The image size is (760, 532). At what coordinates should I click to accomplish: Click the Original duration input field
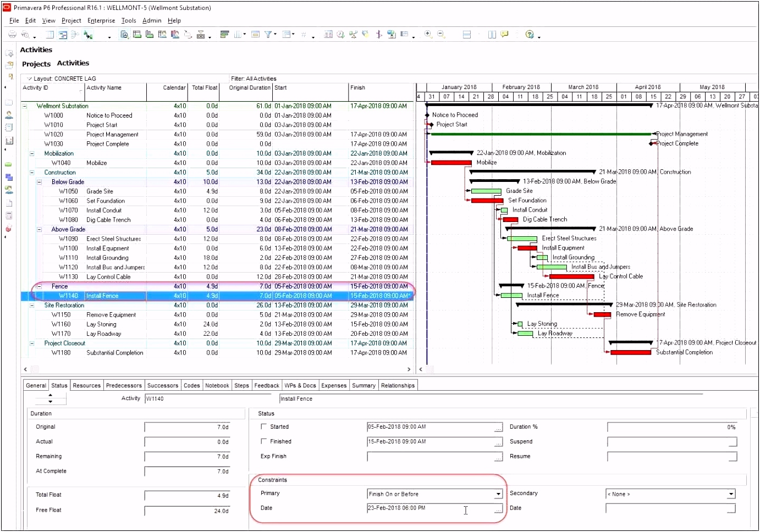pyautogui.click(x=187, y=427)
